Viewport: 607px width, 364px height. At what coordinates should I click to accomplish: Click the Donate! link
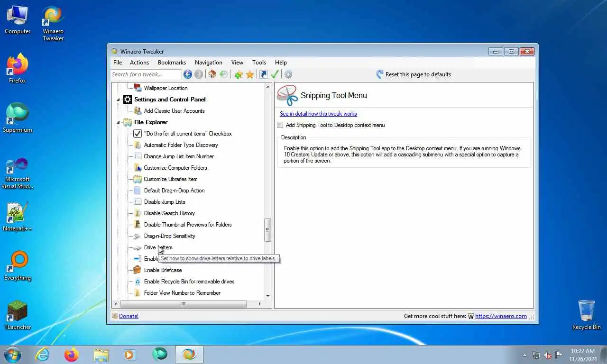pyautogui.click(x=129, y=316)
